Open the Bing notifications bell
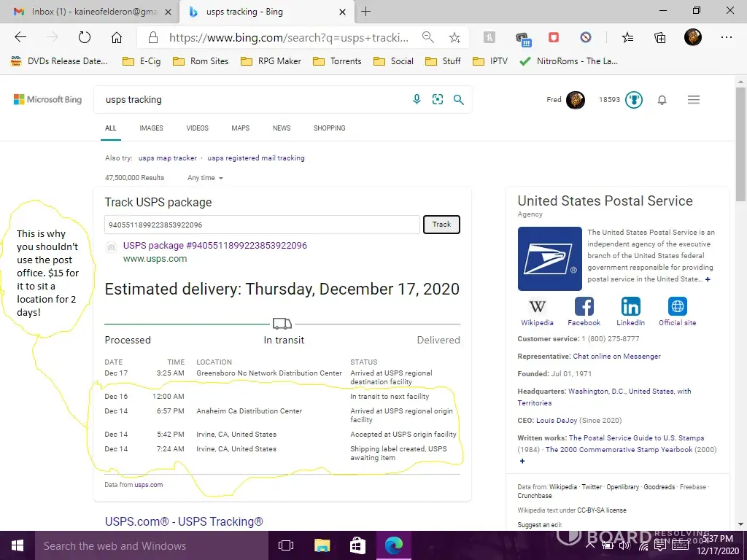747x560 pixels. [662, 100]
